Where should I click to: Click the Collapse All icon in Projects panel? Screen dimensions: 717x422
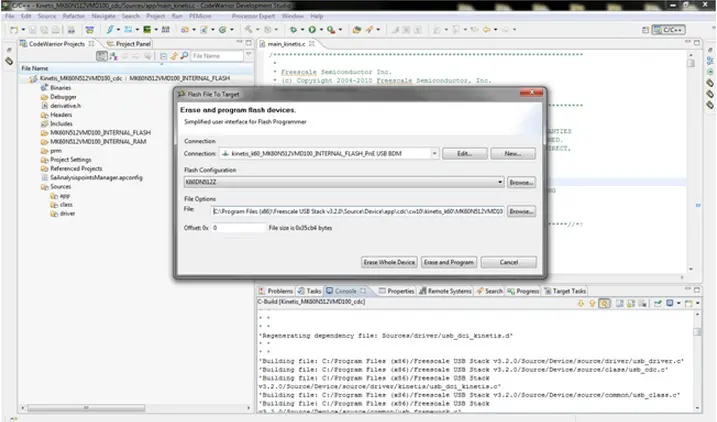coord(163,56)
